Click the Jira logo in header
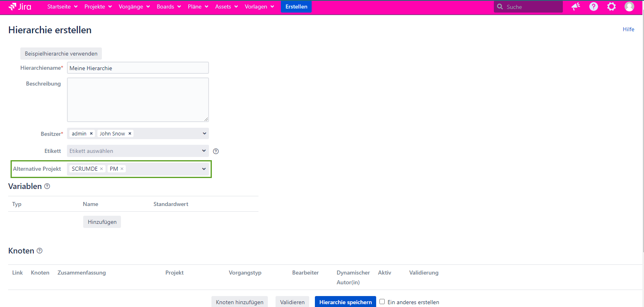Screen dimensions: 644x307 pyautogui.click(x=20, y=6)
